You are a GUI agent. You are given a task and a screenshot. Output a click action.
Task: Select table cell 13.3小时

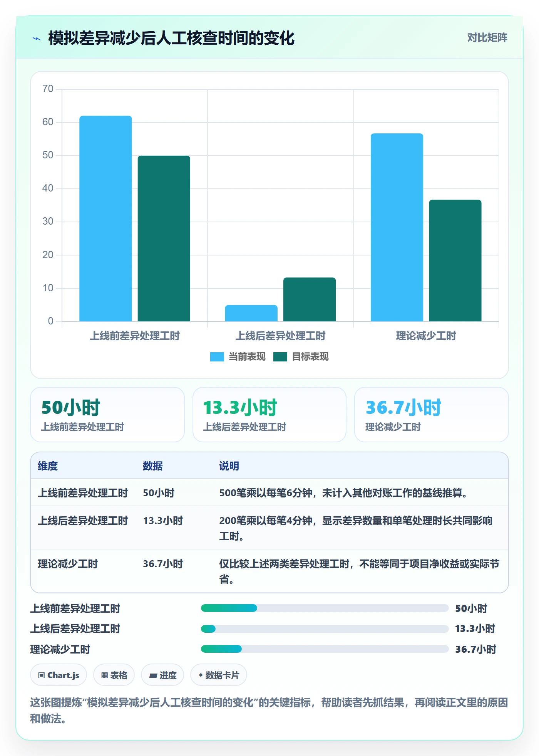[163, 521]
